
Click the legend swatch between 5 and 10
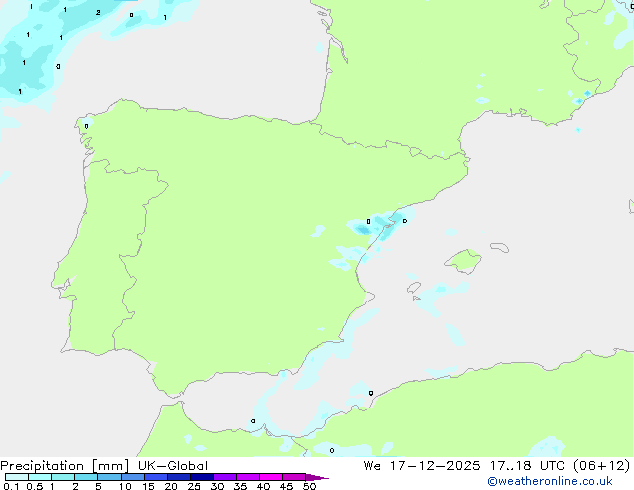click(109, 477)
